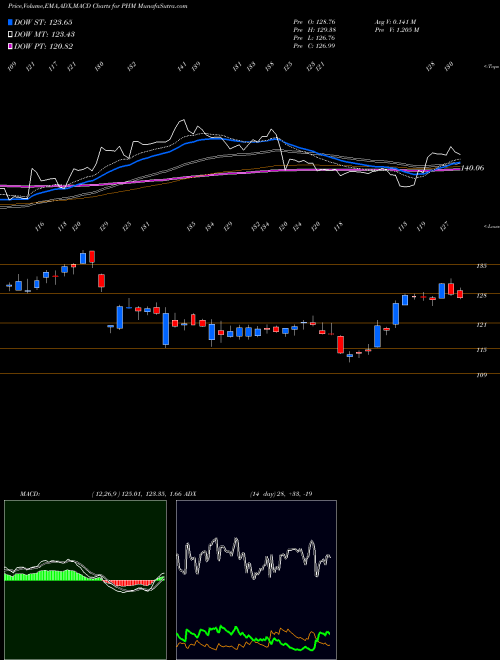Click the 109 price axis label
Image resolution: width=500 pixels, height=660 pixels.
tap(482, 375)
